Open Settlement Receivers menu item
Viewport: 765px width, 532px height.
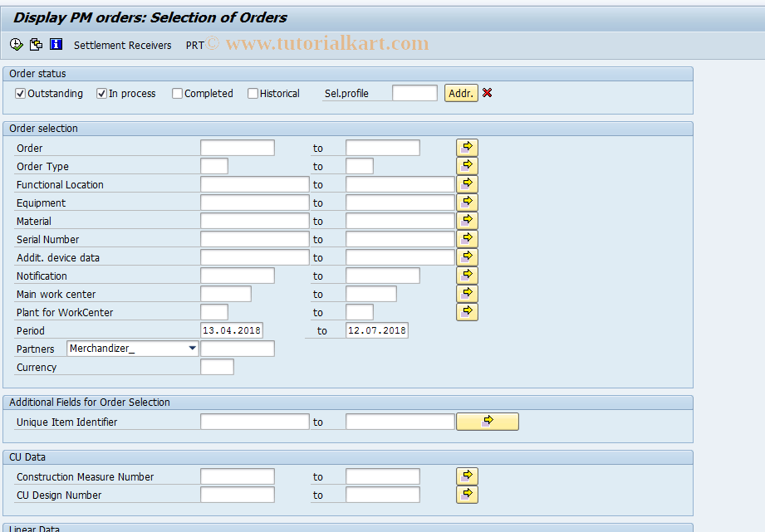tap(122, 45)
